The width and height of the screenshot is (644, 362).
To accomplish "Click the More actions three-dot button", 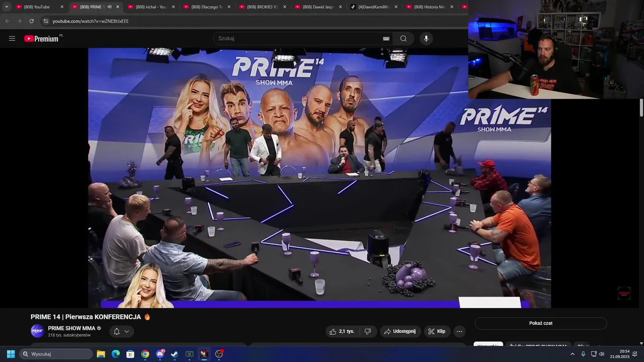I will 459,331.
